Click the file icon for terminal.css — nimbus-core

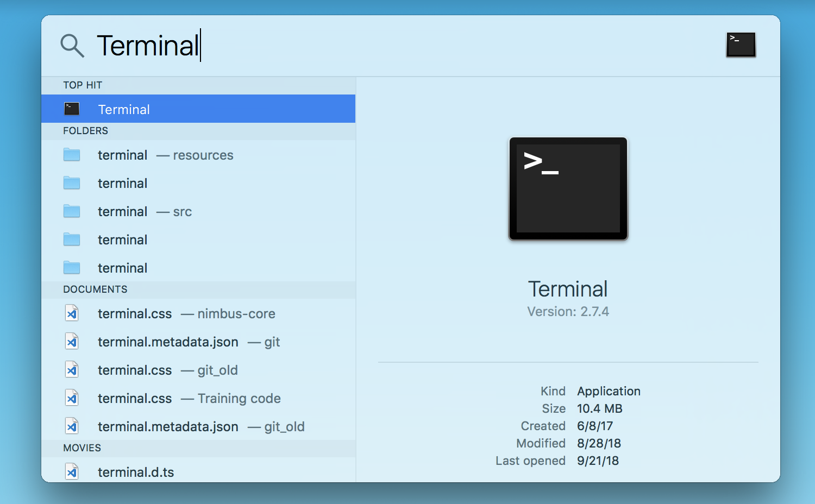coord(72,314)
